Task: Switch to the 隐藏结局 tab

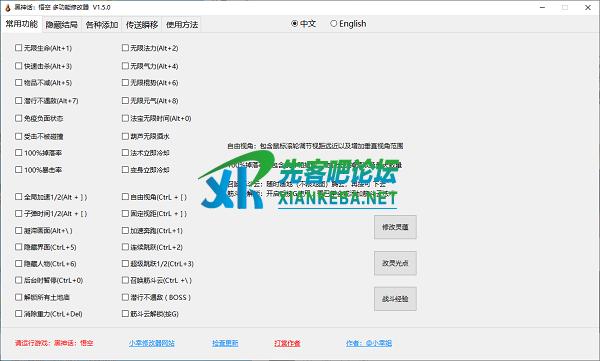Action: coord(61,25)
